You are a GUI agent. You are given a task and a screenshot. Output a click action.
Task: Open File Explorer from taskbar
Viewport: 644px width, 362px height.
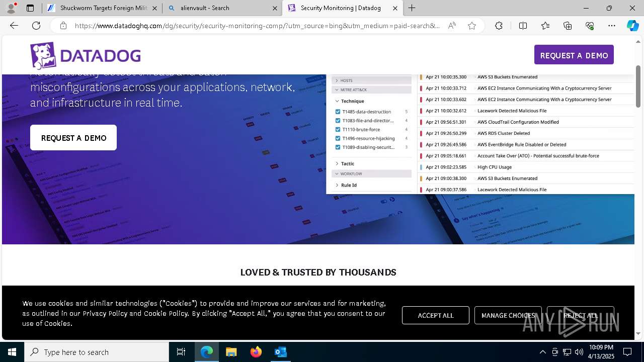pos(231,352)
